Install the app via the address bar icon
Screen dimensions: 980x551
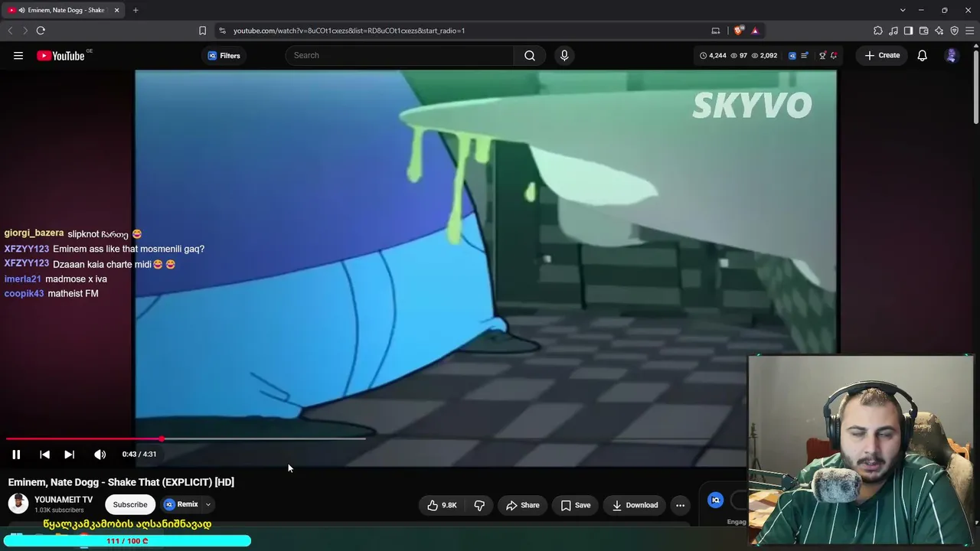[x=716, y=31]
